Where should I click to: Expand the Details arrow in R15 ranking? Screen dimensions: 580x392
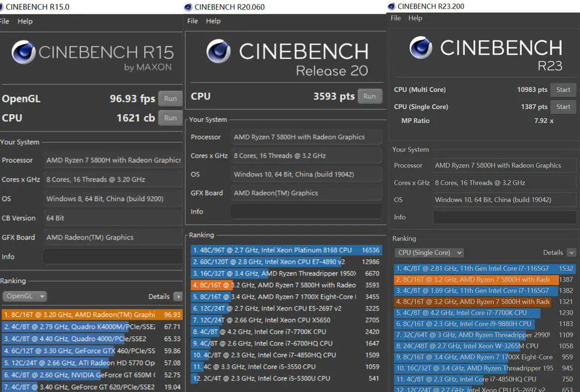pos(178,296)
